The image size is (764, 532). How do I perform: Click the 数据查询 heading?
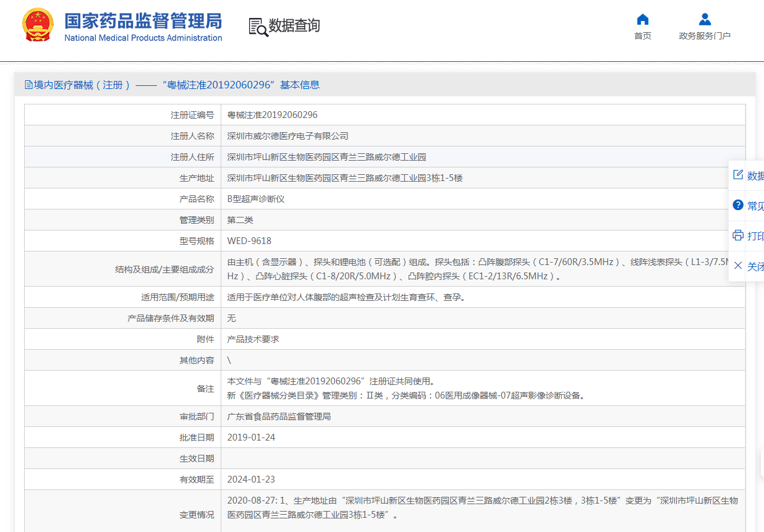click(x=294, y=26)
